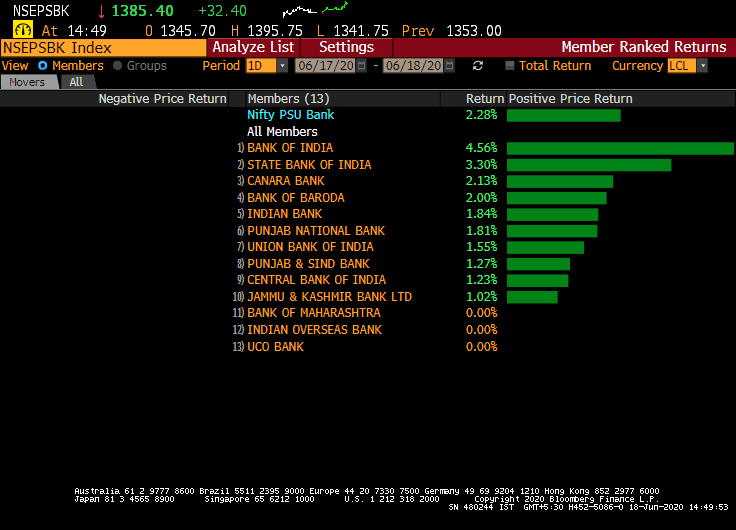
Task: Open the Analyze List menu
Action: (x=253, y=47)
